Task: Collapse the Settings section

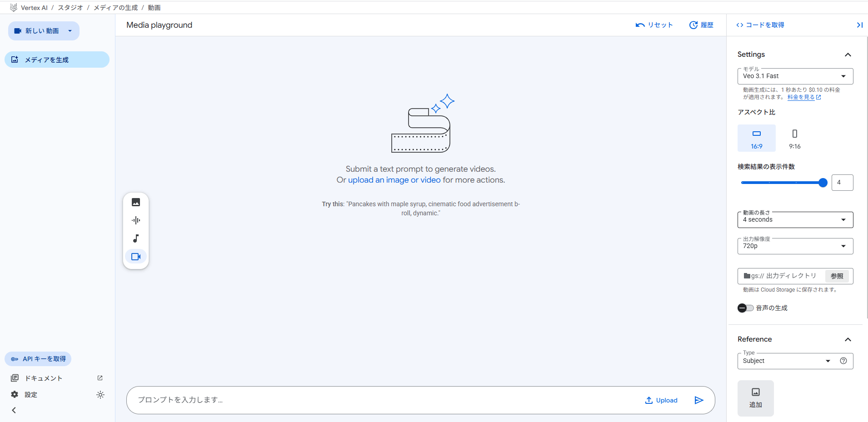Action: (x=848, y=55)
